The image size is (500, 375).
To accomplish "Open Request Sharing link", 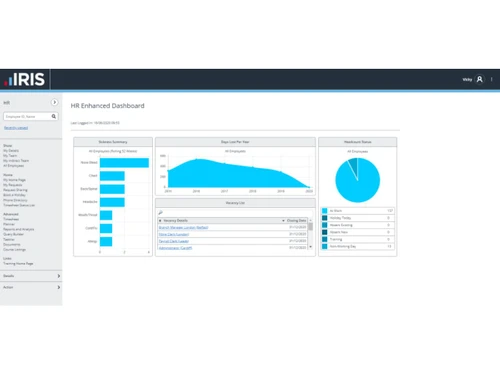I will click(15, 190).
